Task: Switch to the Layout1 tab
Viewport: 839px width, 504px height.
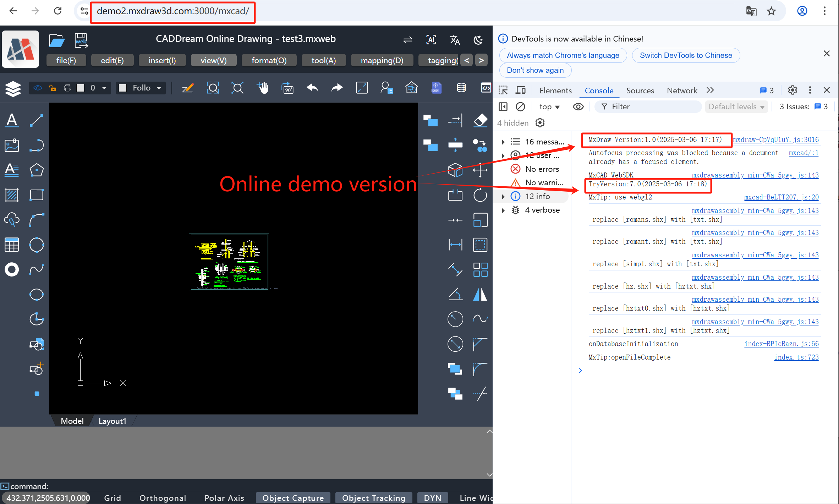Action: (112, 421)
